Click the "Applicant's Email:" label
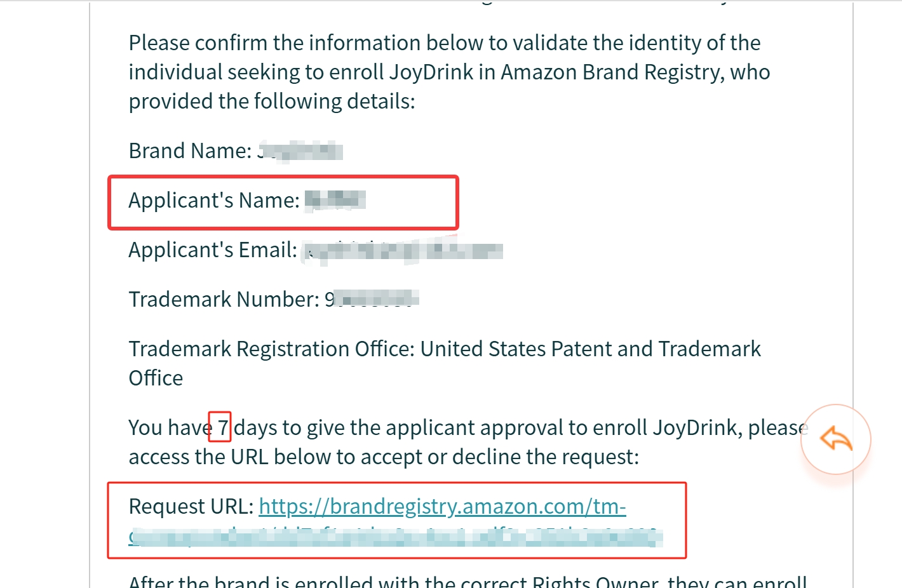Viewport: 902px width, 588px height. [212, 250]
